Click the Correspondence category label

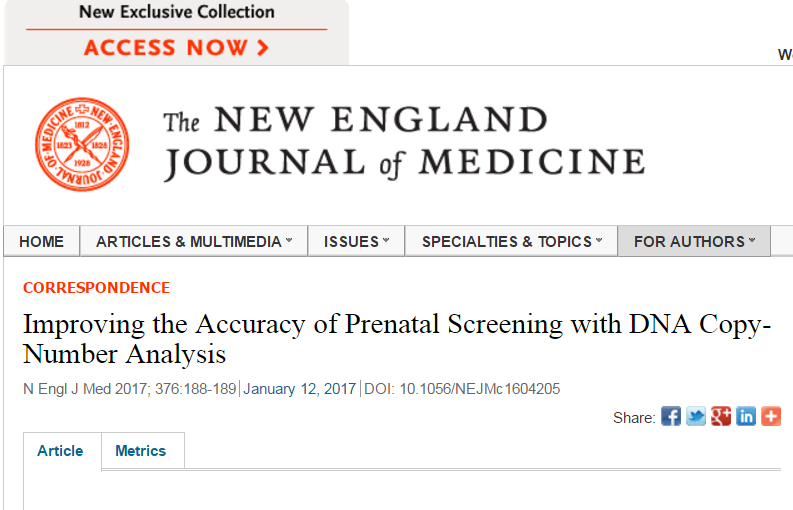click(x=96, y=287)
